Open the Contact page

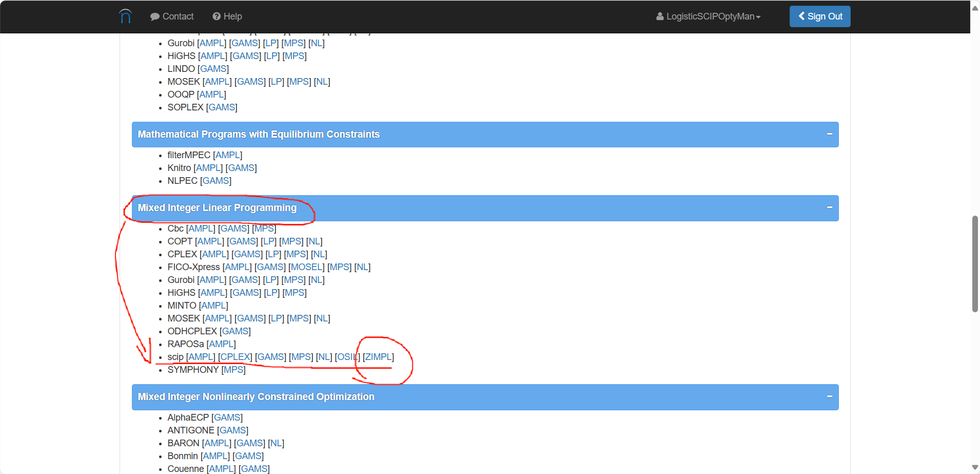tap(172, 16)
